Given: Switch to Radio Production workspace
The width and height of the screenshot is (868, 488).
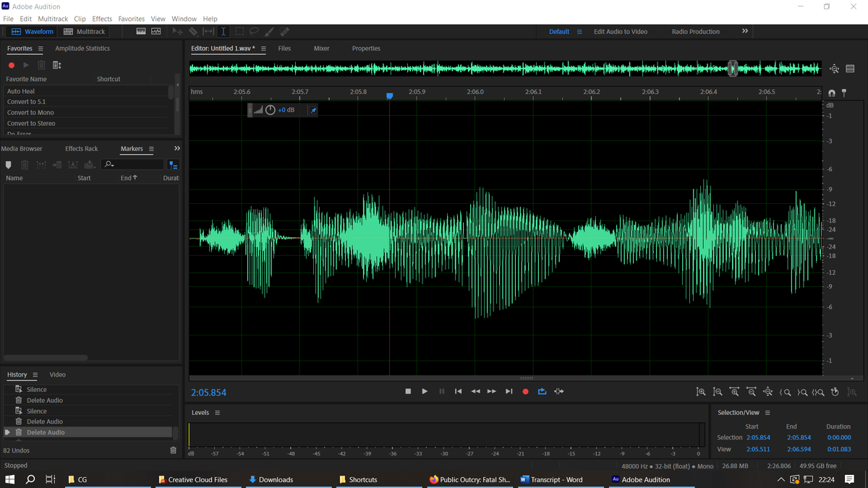Looking at the screenshot, I should [x=695, y=32].
